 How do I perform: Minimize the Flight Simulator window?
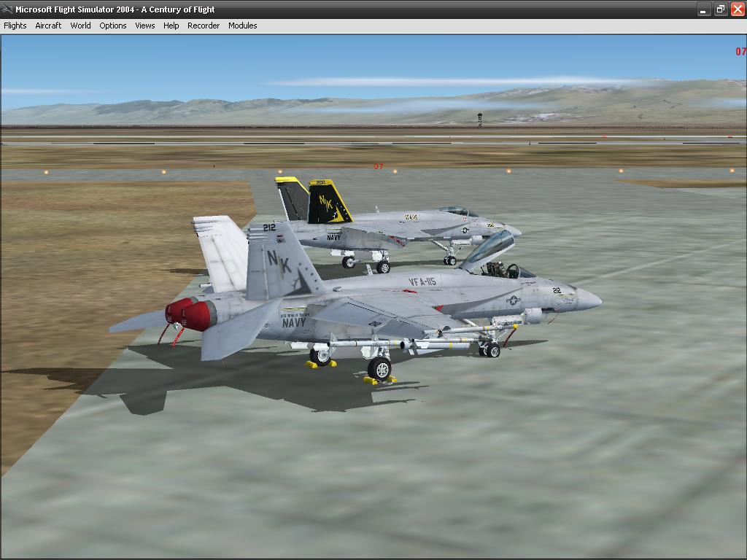704,9
